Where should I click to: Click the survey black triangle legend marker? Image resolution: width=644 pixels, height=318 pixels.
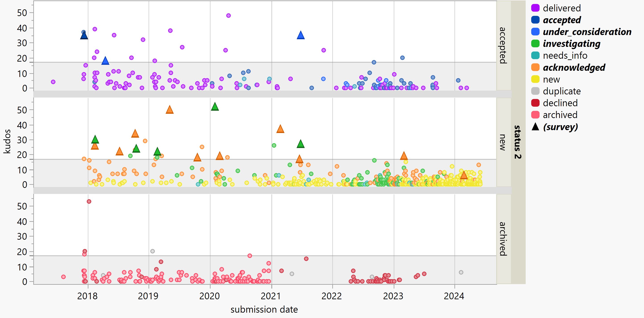535,127
